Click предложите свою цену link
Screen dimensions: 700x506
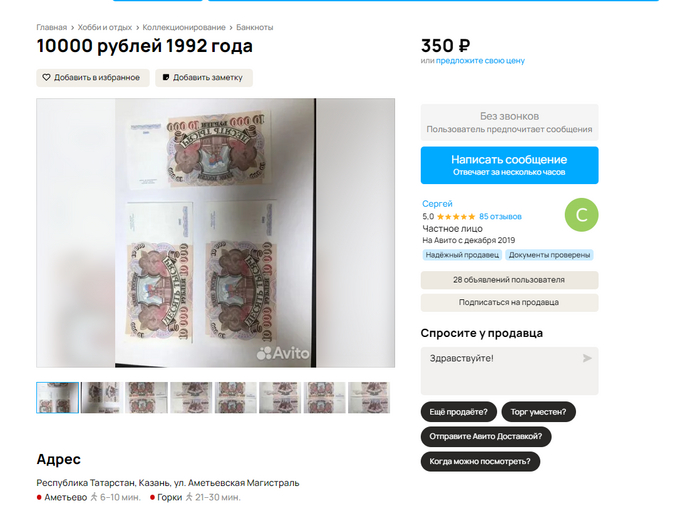pos(480,61)
